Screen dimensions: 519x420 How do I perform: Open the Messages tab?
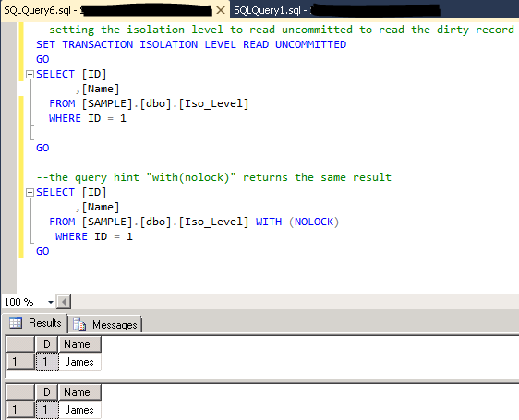pyautogui.click(x=105, y=324)
